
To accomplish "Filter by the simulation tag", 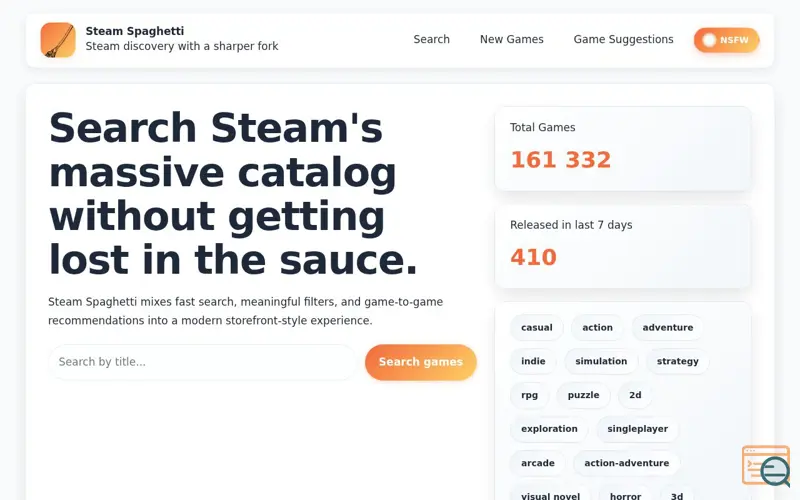I will (601, 361).
